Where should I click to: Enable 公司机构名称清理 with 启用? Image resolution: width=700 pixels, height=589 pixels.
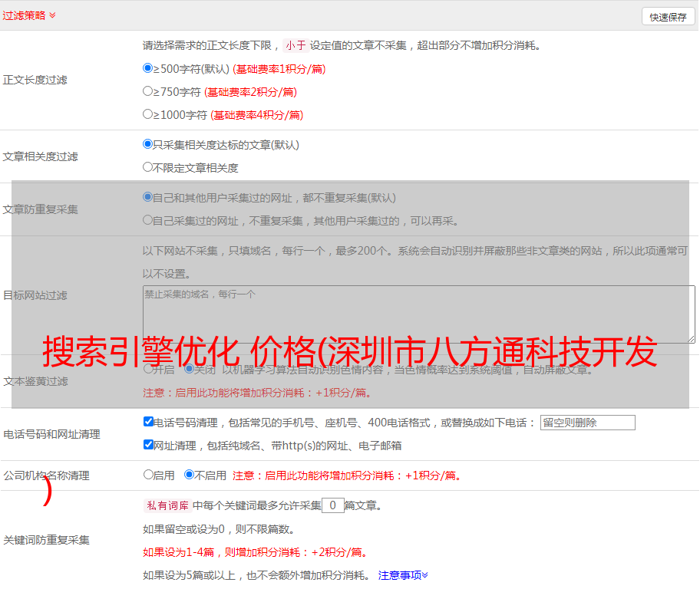pyautogui.click(x=148, y=475)
